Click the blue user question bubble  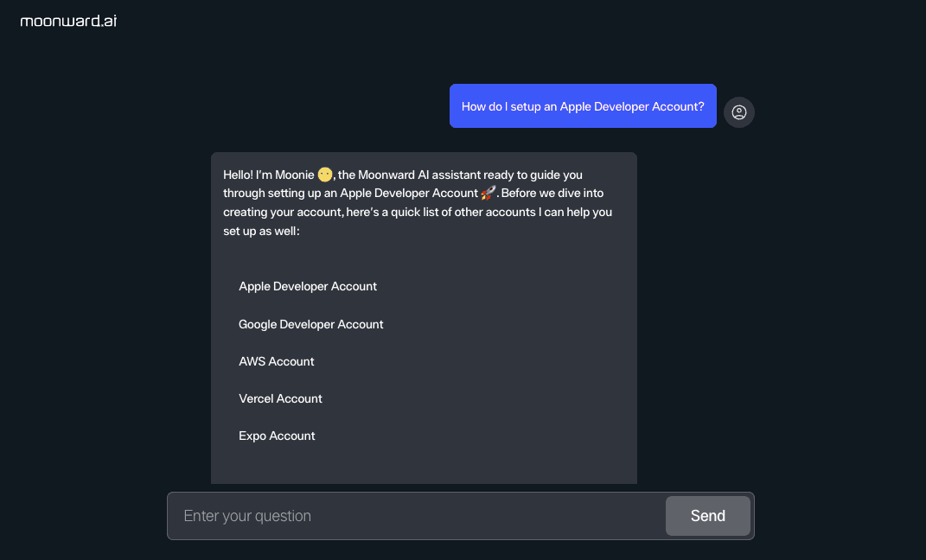tap(583, 105)
